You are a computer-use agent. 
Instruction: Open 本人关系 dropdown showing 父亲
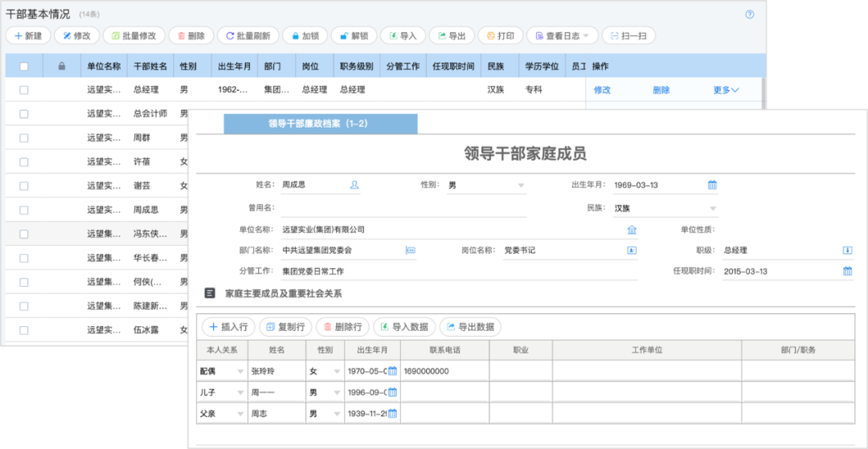222,413
